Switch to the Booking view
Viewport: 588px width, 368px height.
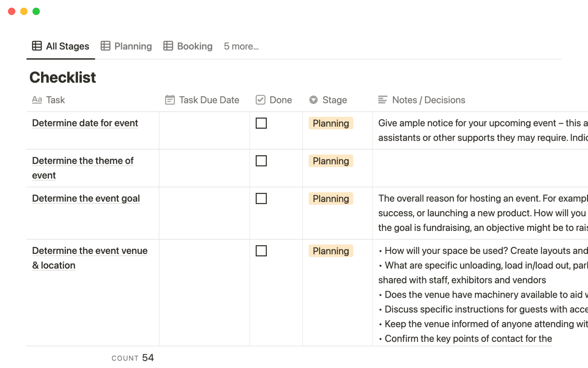(195, 46)
